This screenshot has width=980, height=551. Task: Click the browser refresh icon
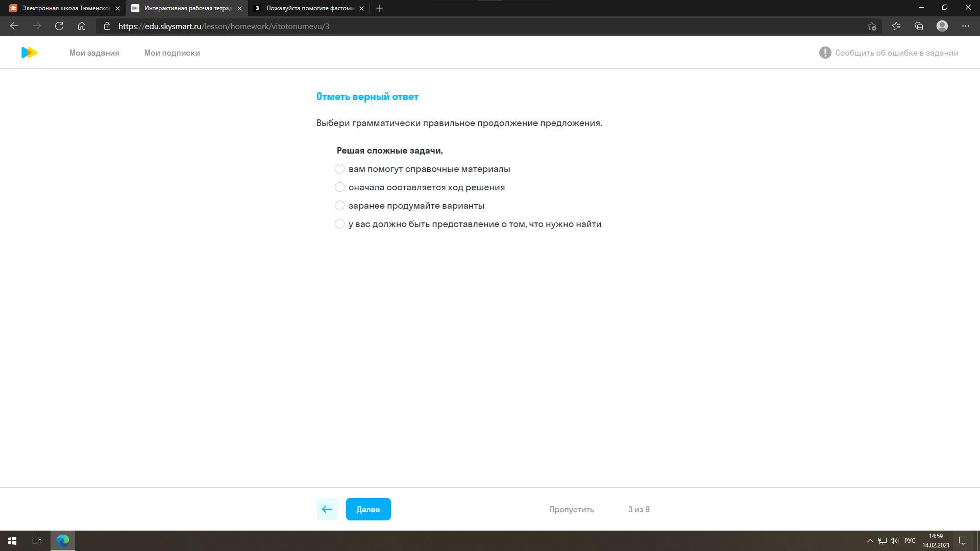point(59,26)
